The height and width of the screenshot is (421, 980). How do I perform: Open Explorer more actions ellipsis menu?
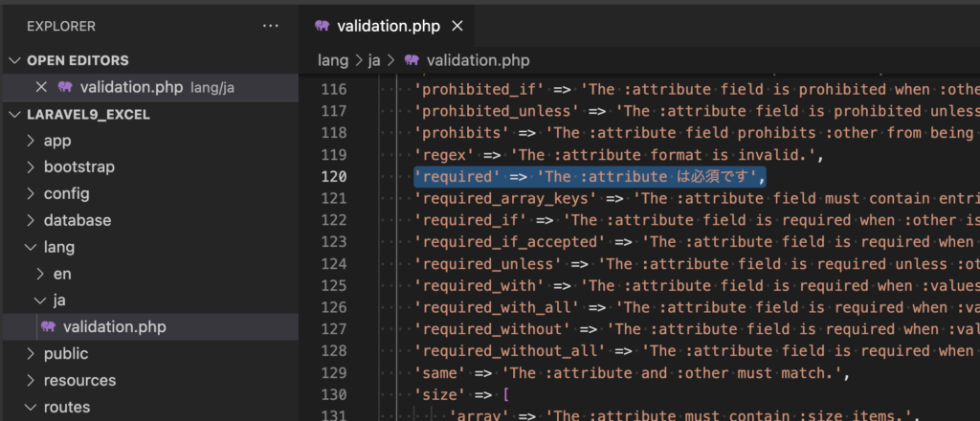271,26
